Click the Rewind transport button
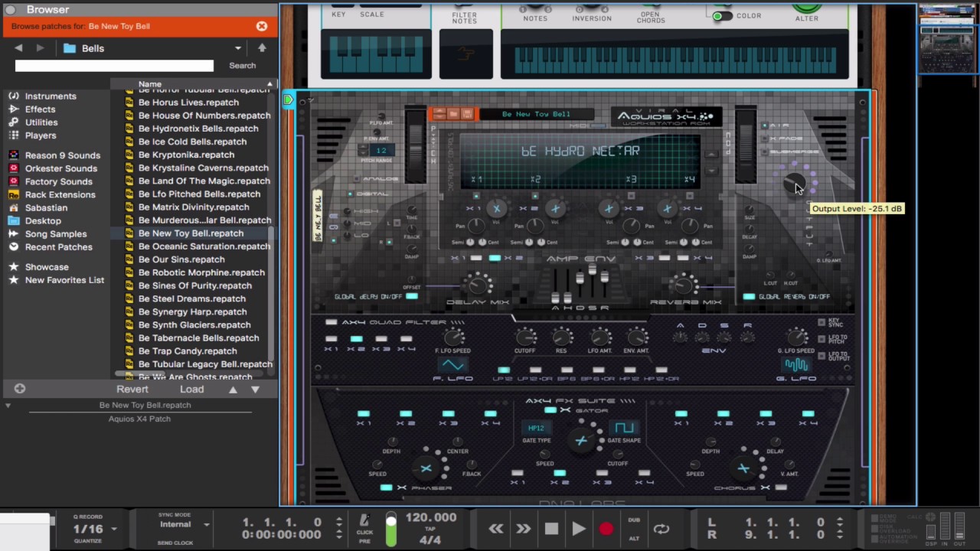Screen dimensions: 980x551 pyautogui.click(x=496, y=528)
